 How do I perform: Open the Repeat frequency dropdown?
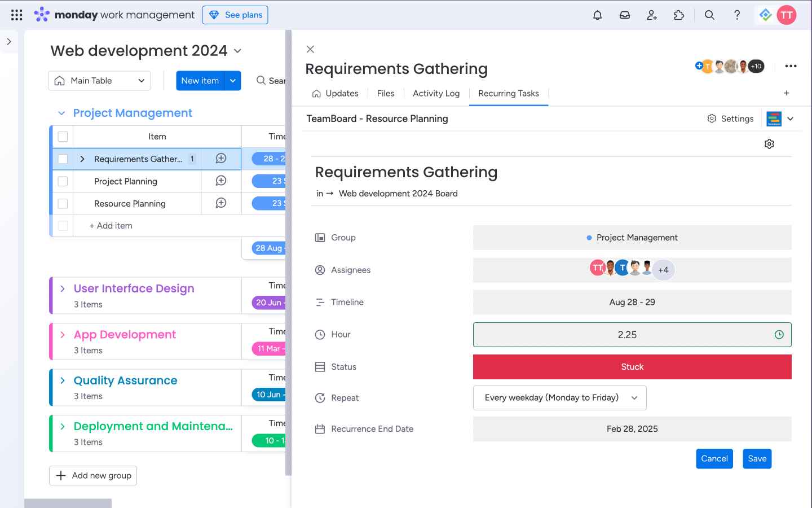pos(559,398)
